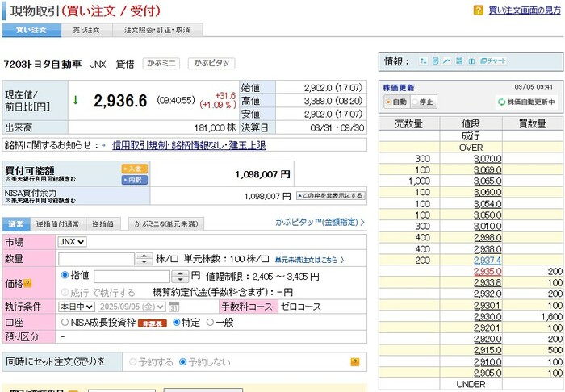Open the 2025/09/05 date dropdown

(132, 307)
